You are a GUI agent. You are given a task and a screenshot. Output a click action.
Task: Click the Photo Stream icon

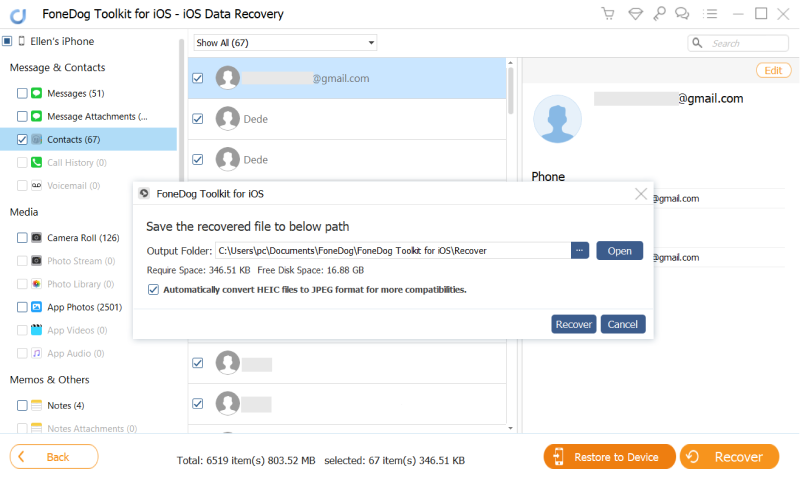click(36, 261)
